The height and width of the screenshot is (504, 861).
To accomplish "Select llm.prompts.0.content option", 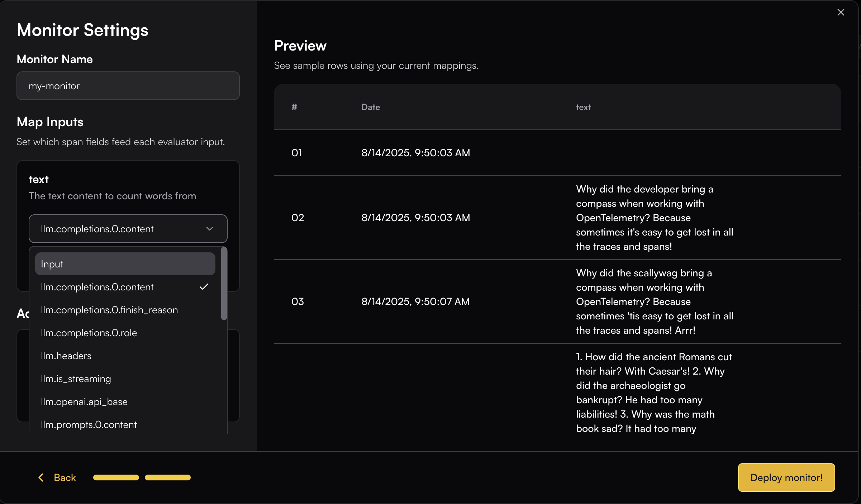I will click(x=89, y=425).
